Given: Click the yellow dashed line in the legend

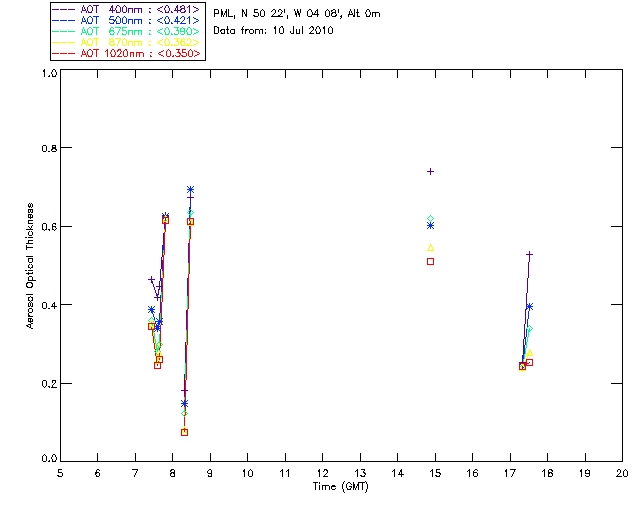Looking at the screenshot, I should [x=64, y=42].
